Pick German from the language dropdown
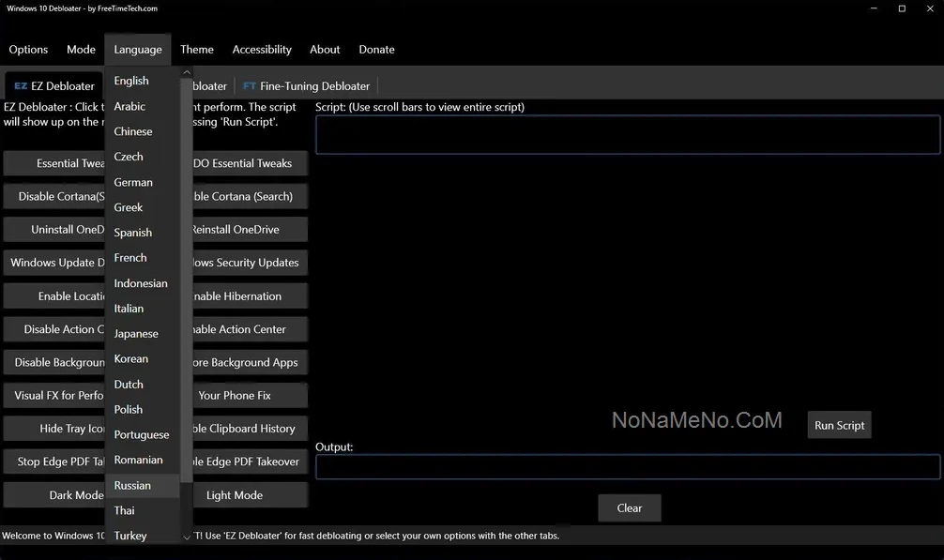Viewport: 944px width, 560px height. coord(133,182)
